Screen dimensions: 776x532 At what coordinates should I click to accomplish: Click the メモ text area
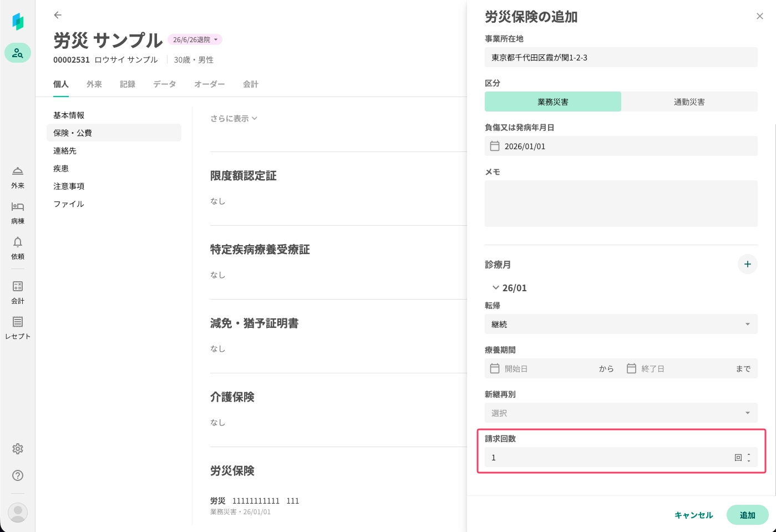click(621, 204)
